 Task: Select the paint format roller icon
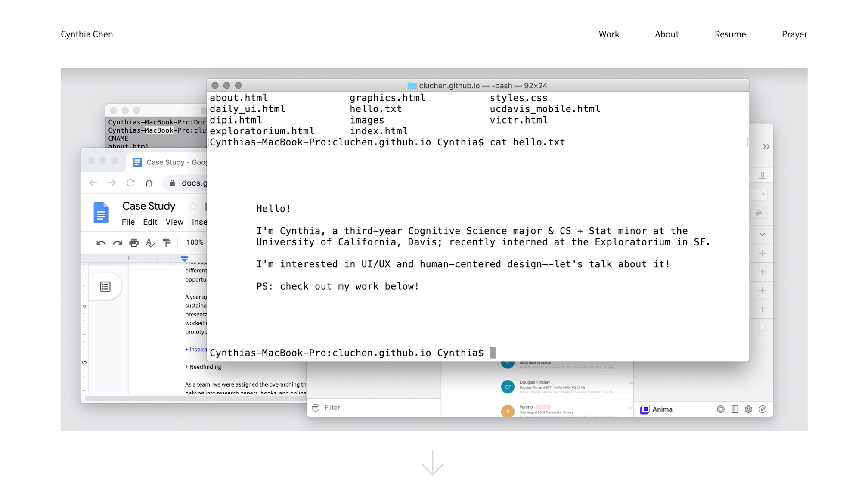pos(167,243)
